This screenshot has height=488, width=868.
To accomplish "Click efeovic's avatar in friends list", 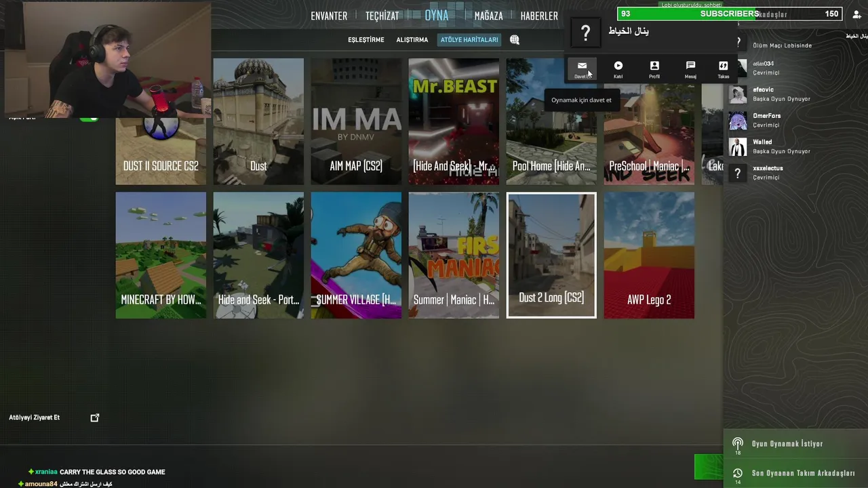I will [x=738, y=94].
